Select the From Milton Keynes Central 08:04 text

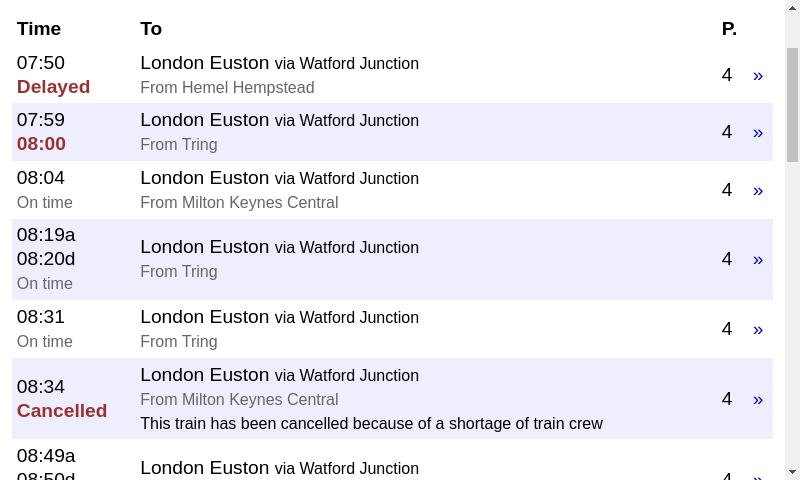[239, 203]
